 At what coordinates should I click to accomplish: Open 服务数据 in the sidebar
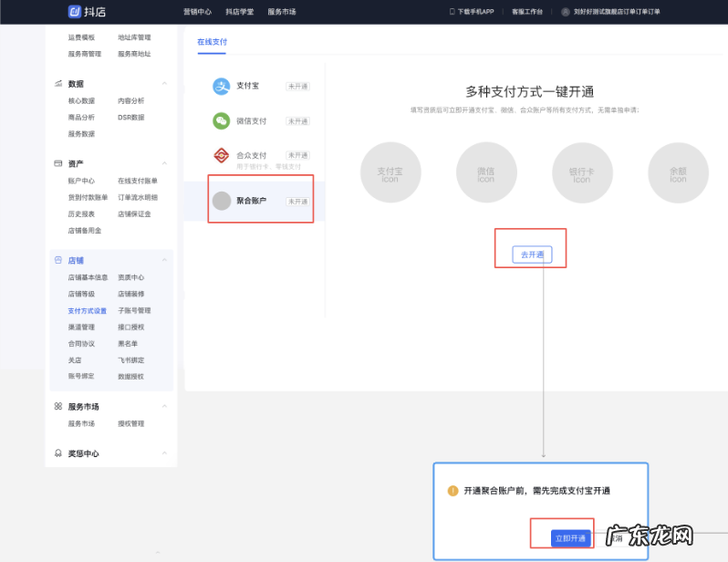click(x=81, y=134)
